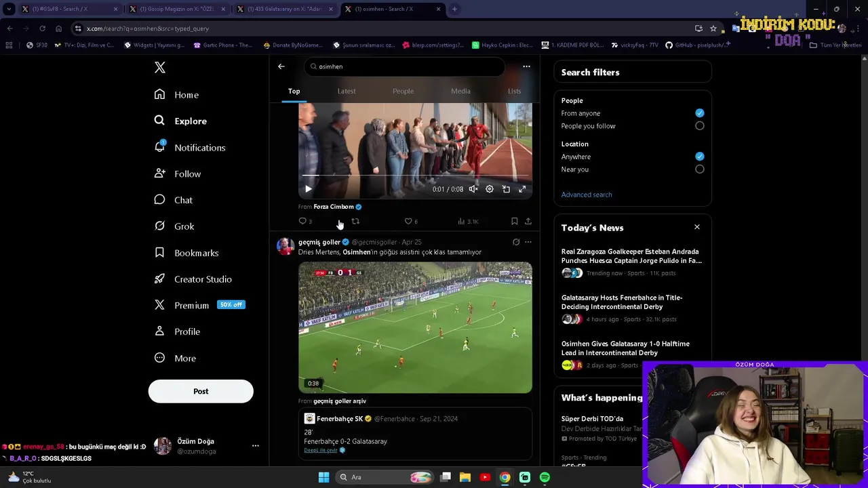
Task: Reload the page in browser
Action: (x=42, y=28)
